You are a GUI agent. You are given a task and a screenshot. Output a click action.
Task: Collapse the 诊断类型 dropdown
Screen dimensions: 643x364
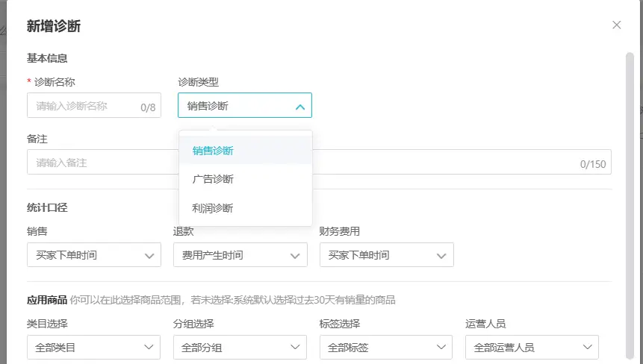[x=245, y=105]
